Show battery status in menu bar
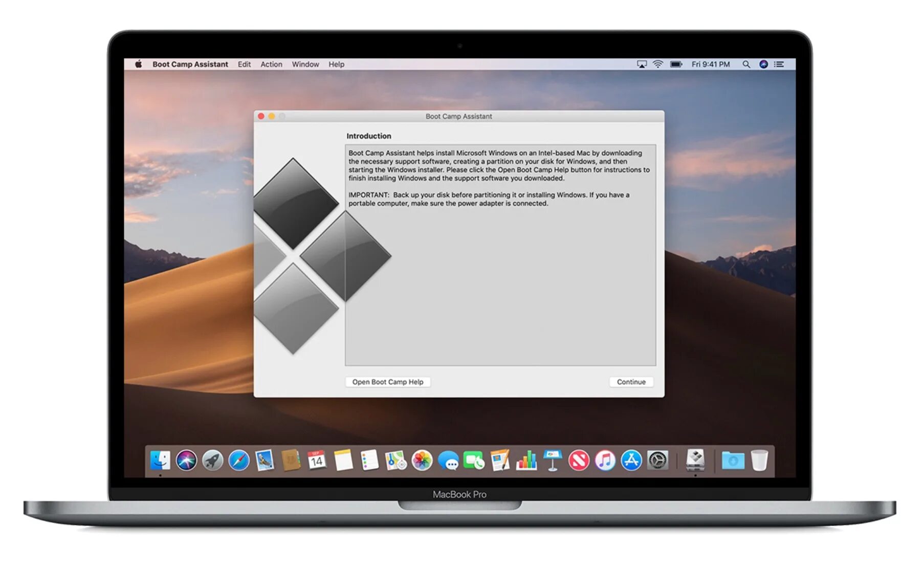The image size is (924, 569). [x=676, y=64]
